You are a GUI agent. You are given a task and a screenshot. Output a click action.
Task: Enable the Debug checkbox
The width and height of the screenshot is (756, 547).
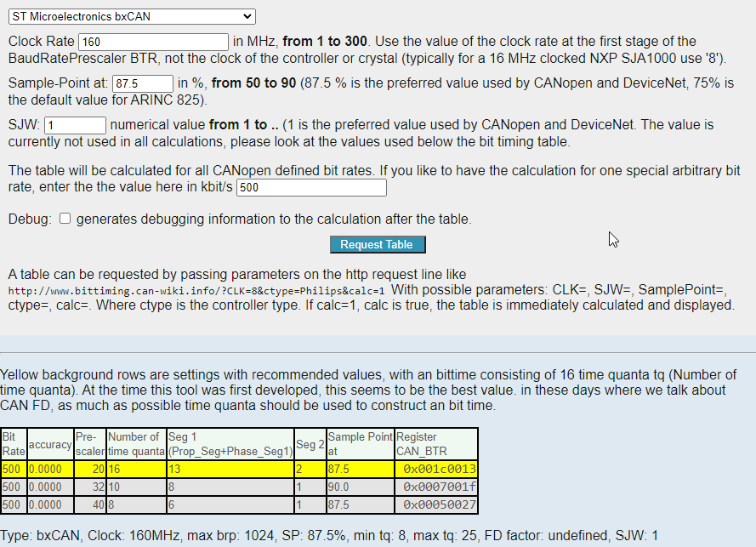pos(65,219)
